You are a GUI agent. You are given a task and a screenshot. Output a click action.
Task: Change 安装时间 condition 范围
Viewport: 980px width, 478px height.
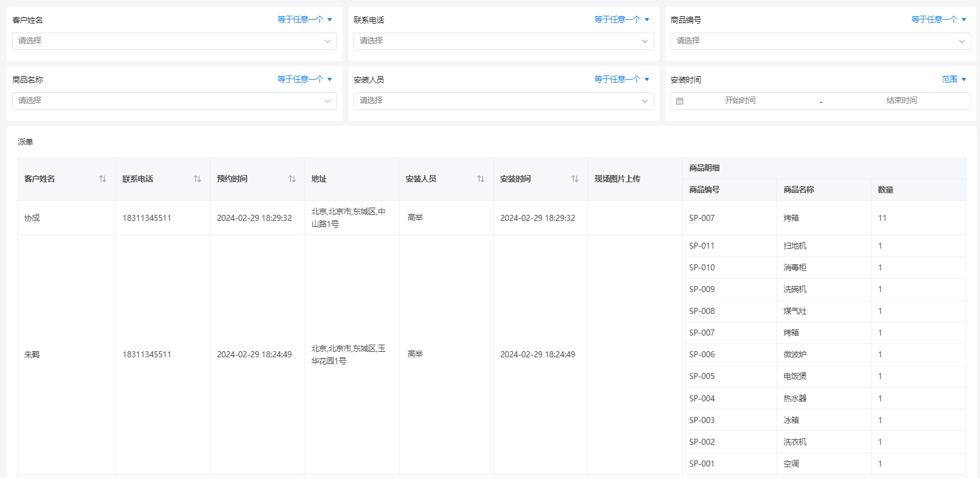[954, 79]
